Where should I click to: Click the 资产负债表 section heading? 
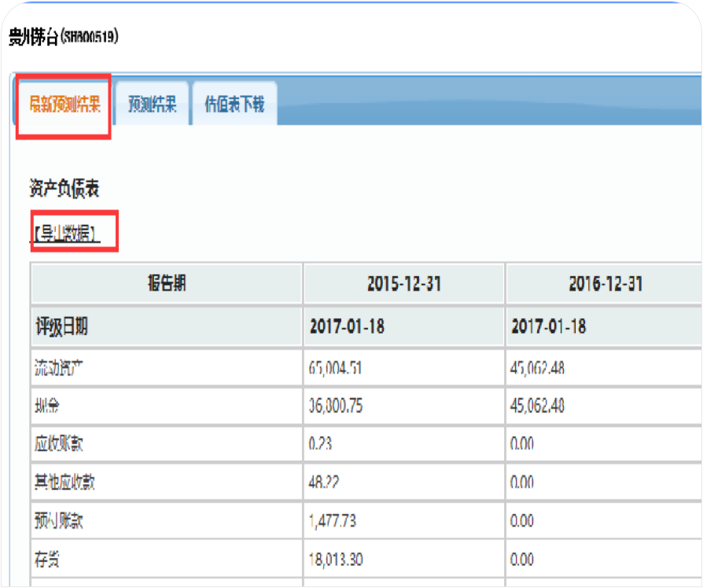coord(64,189)
